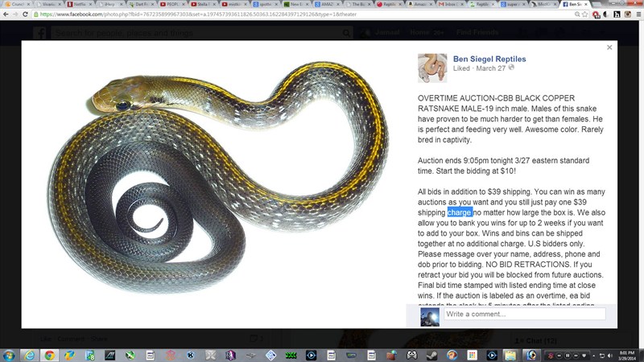Click the Facebook search box behind the overlay
This screenshot has height=362, width=644.
201,32
